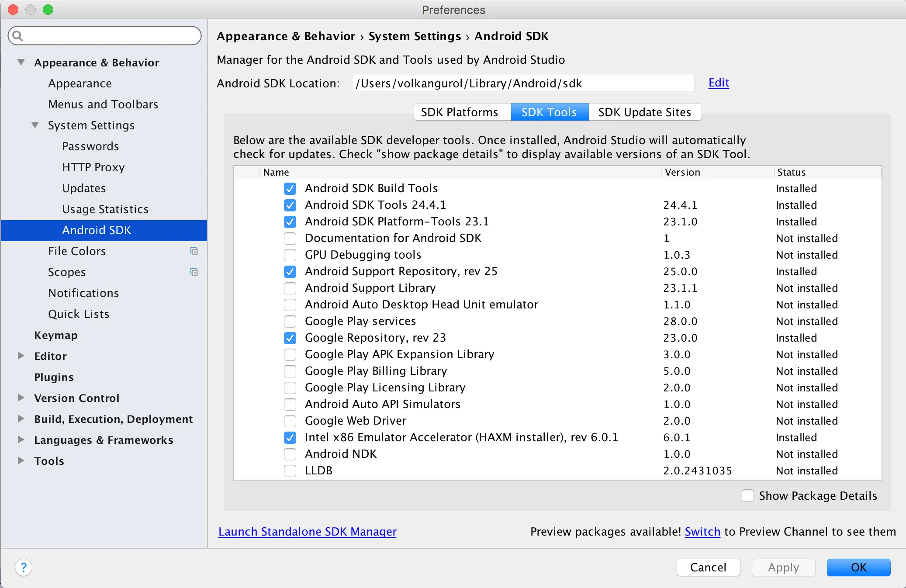Click the green maximize window button
Screen dimensions: 906x588
tap(48, 10)
